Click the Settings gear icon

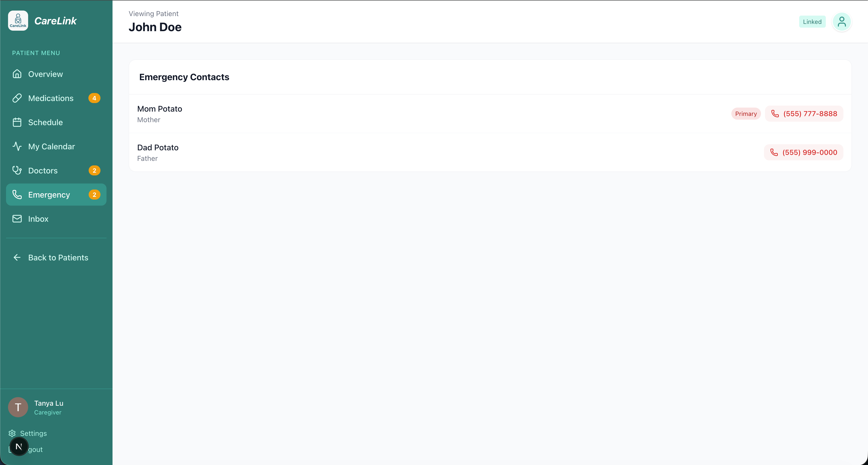(x=12, y=433)
